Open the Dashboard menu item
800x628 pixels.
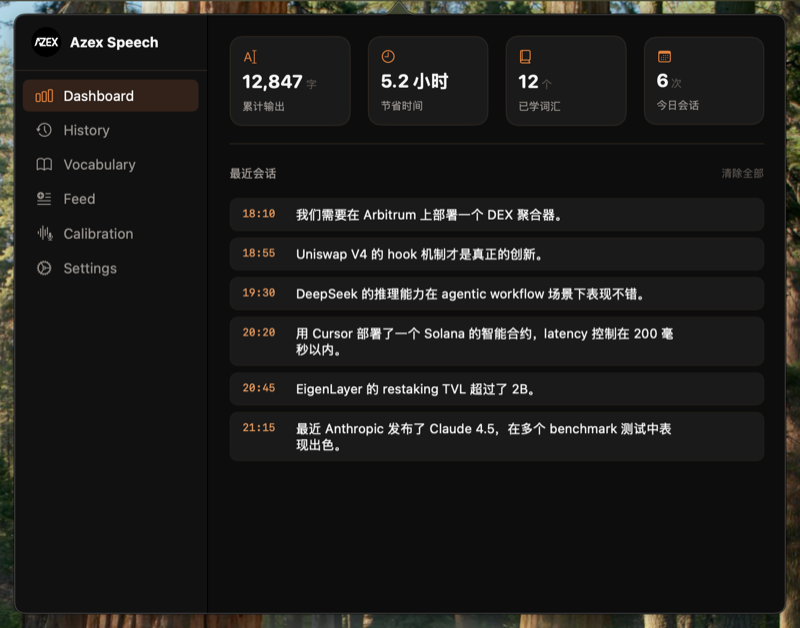click(111, 96)
